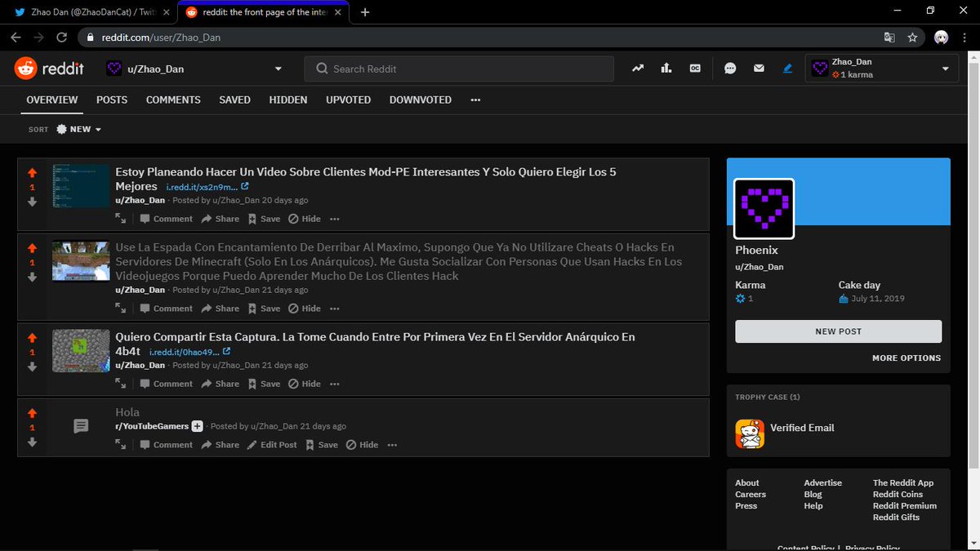Downvote the 4b4t captura post
This screenshot has height=551, width=980.
coord(32,367)
